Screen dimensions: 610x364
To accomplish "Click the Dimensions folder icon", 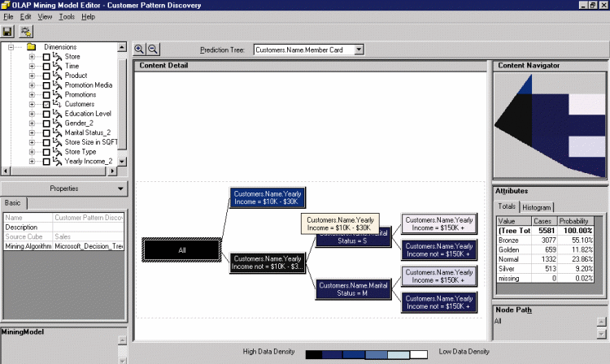I will [30, 47].
